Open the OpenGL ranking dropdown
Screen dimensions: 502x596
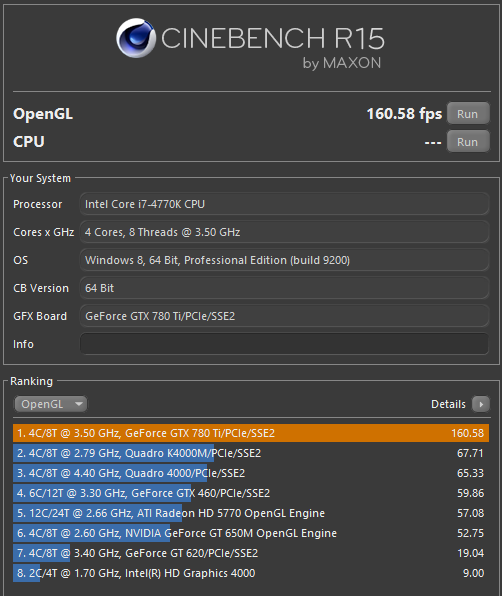click(x=51, y=404)
